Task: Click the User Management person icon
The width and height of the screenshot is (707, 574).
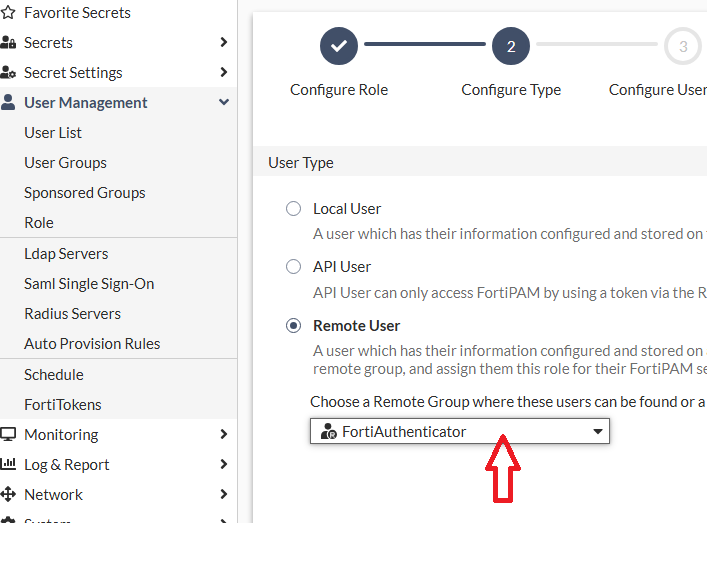Action: click(x=8, y=103)
